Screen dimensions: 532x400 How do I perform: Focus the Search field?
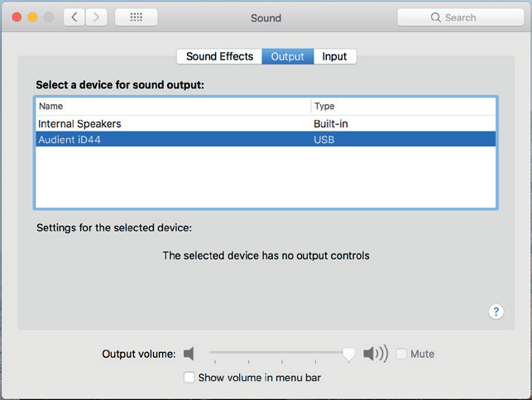pyautogui.click(x=461, y=17)
